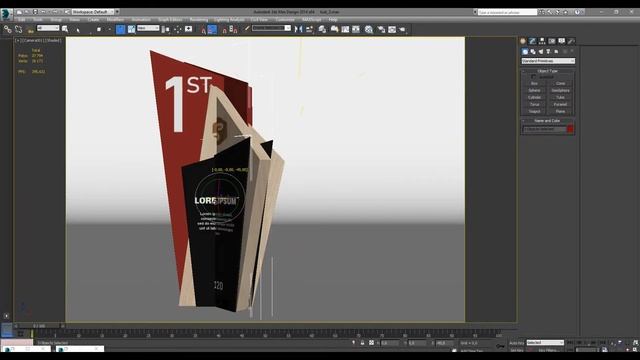Image resolution: width=640 pixels, height=360 pixels.
Task: Click the Align tool icon
Action: pyautogui.click(x=309, y=29)
